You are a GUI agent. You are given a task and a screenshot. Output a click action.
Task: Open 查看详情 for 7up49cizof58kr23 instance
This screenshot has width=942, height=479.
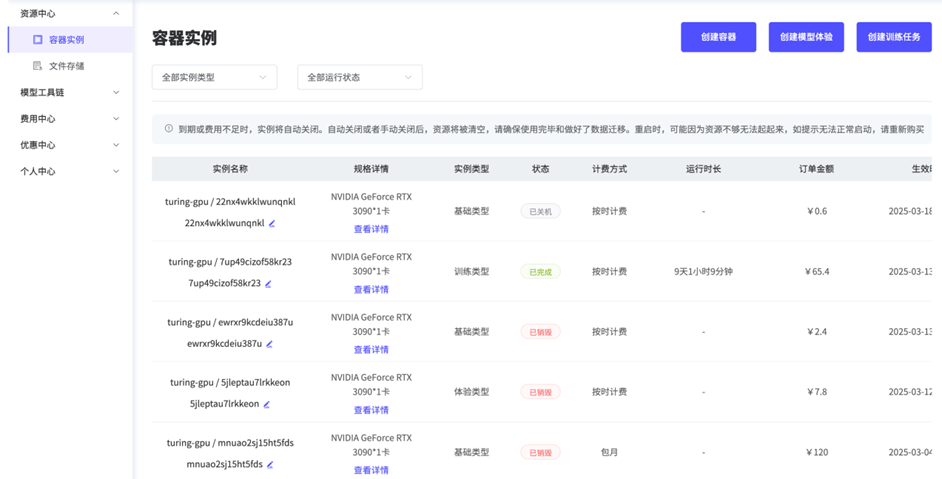click(x=371, y=289)
